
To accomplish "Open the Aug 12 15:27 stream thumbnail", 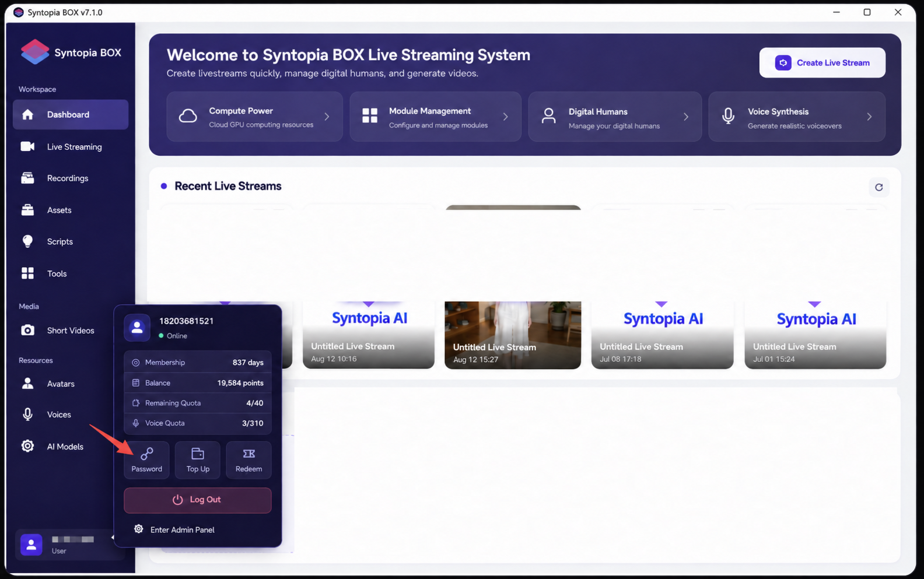I will click(x=513, y=335).
